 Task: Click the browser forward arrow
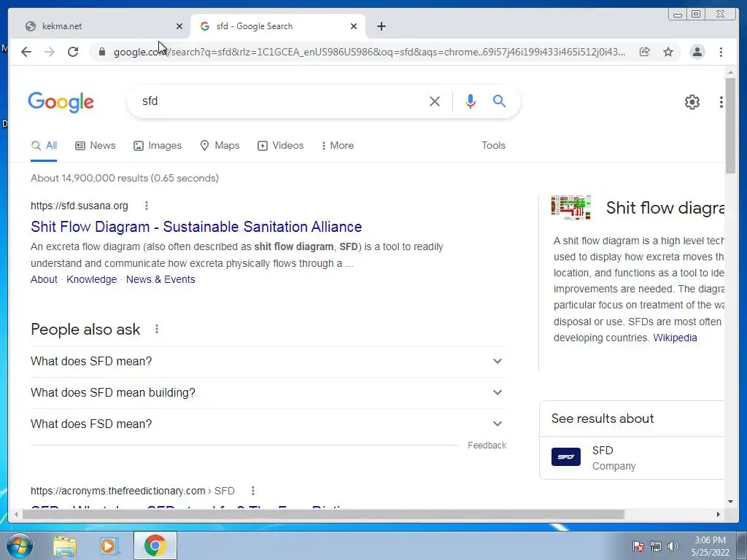50,52
